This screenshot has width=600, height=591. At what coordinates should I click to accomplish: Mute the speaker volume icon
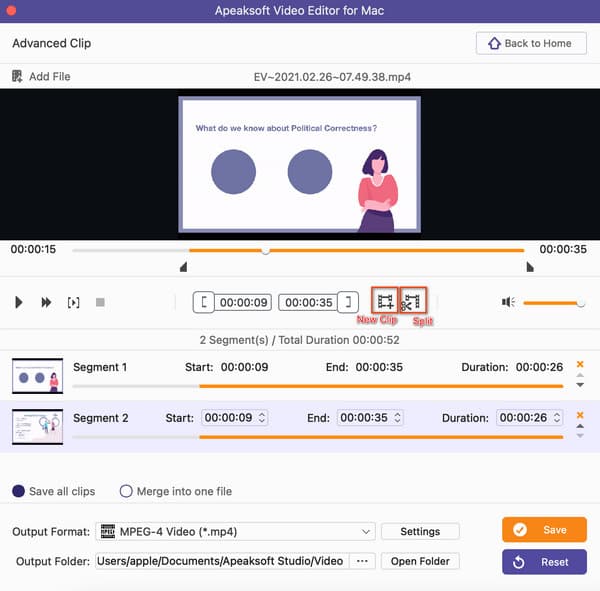[508, 302]
